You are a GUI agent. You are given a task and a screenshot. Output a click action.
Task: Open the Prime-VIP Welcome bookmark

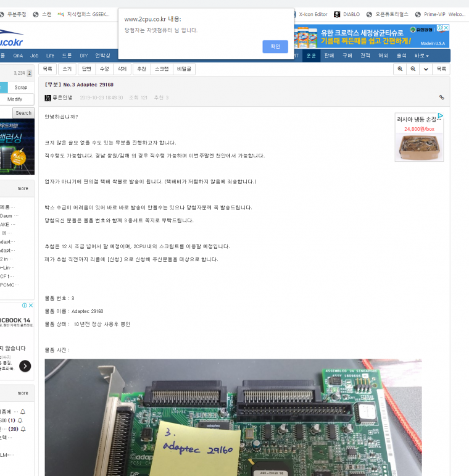[440, 14]
